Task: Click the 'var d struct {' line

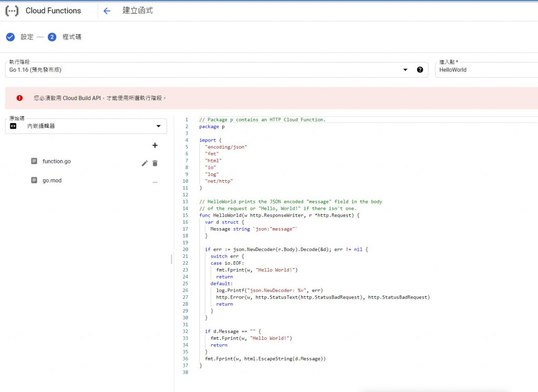Action: coord(224,222)
